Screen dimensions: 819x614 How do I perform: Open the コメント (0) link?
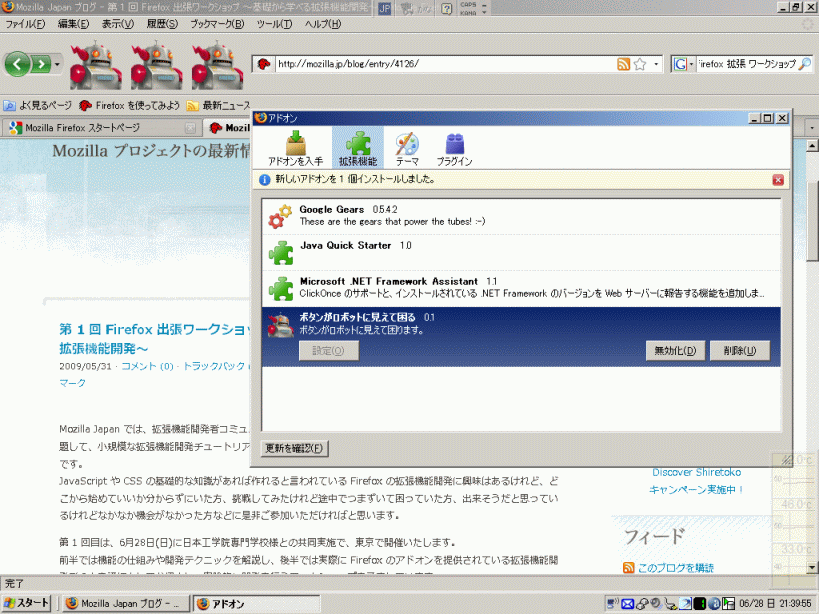[x=147, y=366]
